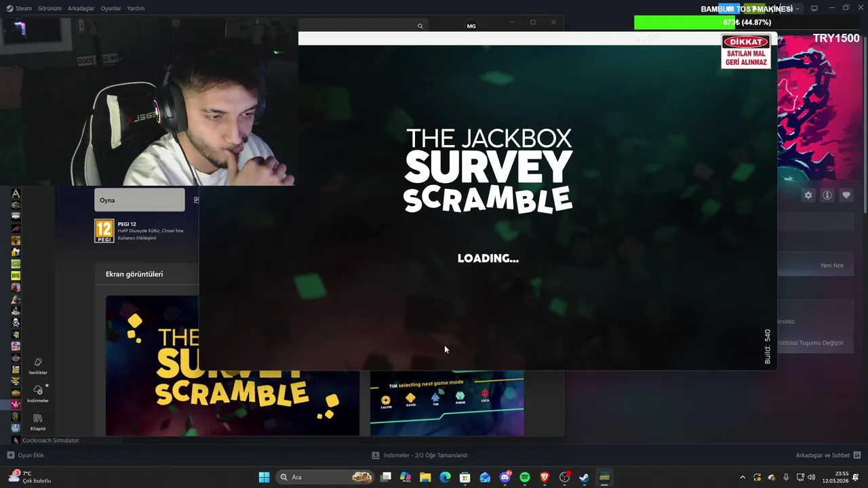Open the Windows Start menu
868x488 pixels.
point(264,477)
